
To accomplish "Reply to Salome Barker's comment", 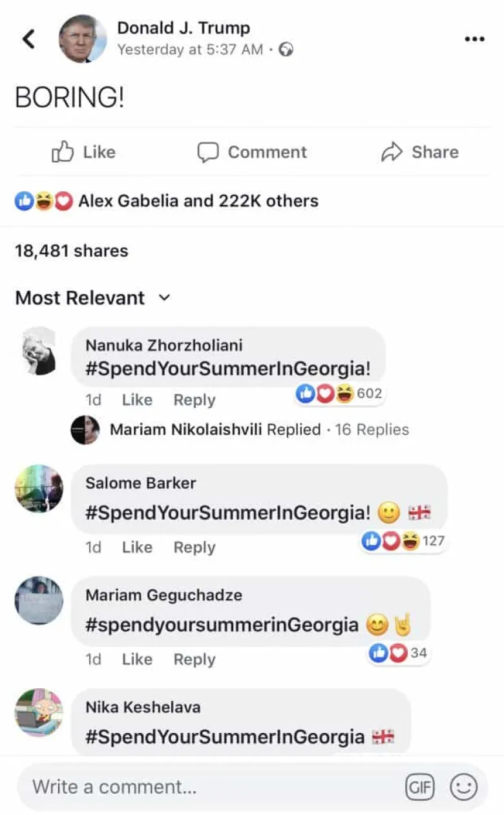I will pyautogui.click(x=194, y=547).
